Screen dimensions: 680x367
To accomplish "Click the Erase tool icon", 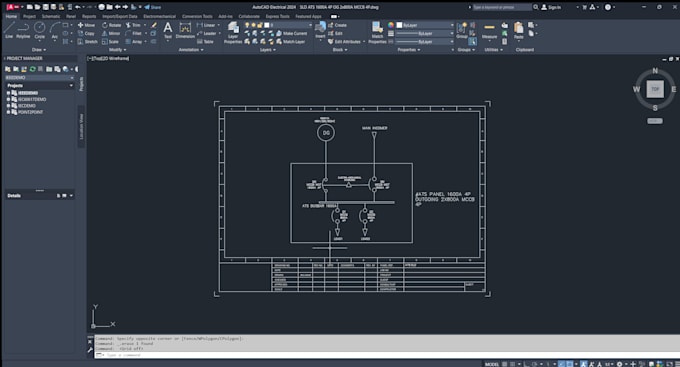I will [x=154, y=25].
